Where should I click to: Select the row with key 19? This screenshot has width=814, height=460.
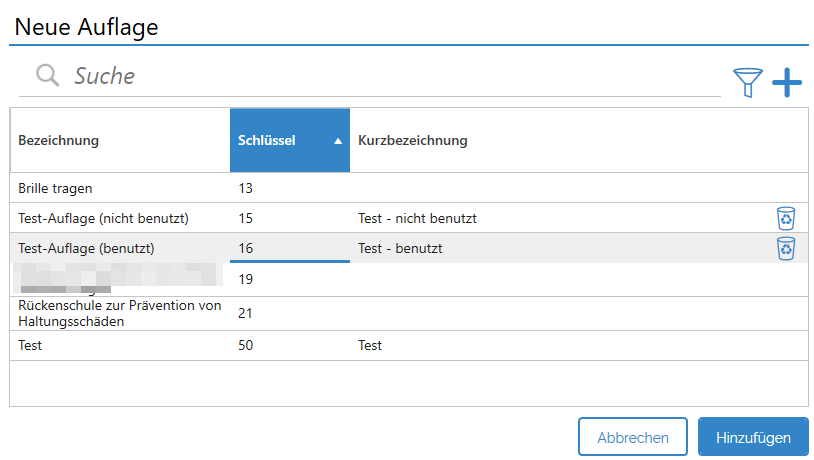[246, 280]
